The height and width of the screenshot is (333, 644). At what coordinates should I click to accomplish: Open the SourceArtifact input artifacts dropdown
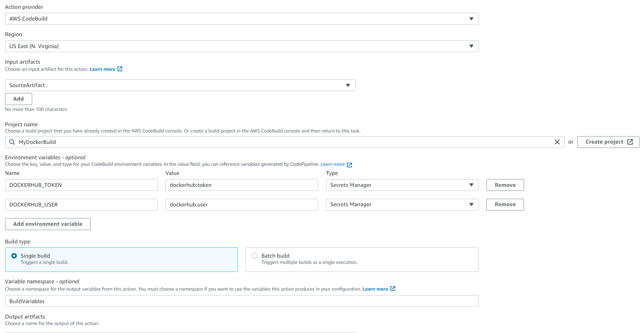tap(348, 85)
